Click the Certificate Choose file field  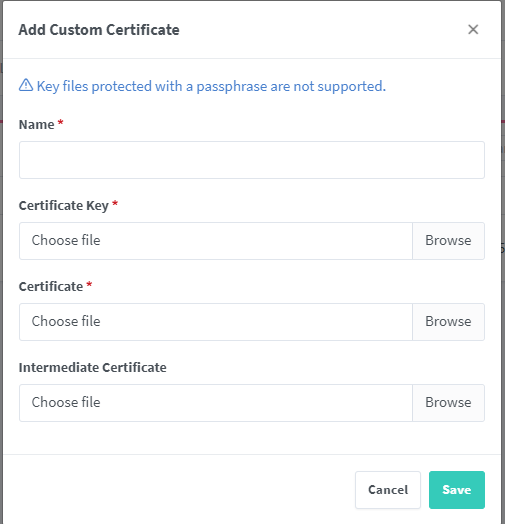click(x=216, y=322)
